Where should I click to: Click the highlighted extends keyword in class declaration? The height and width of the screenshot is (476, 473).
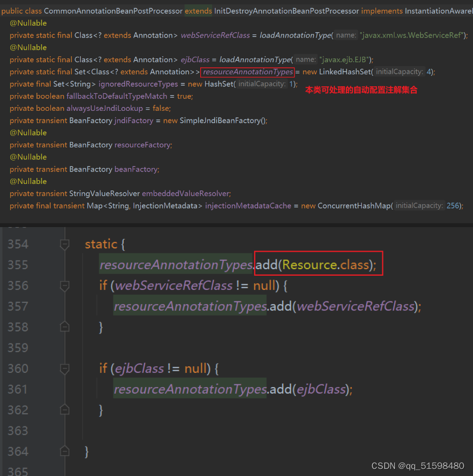198,10
